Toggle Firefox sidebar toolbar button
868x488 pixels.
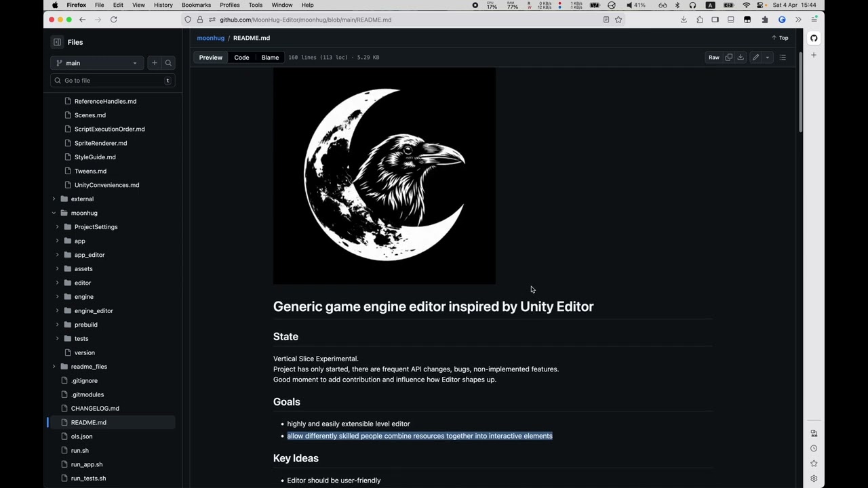pos(715,20)
